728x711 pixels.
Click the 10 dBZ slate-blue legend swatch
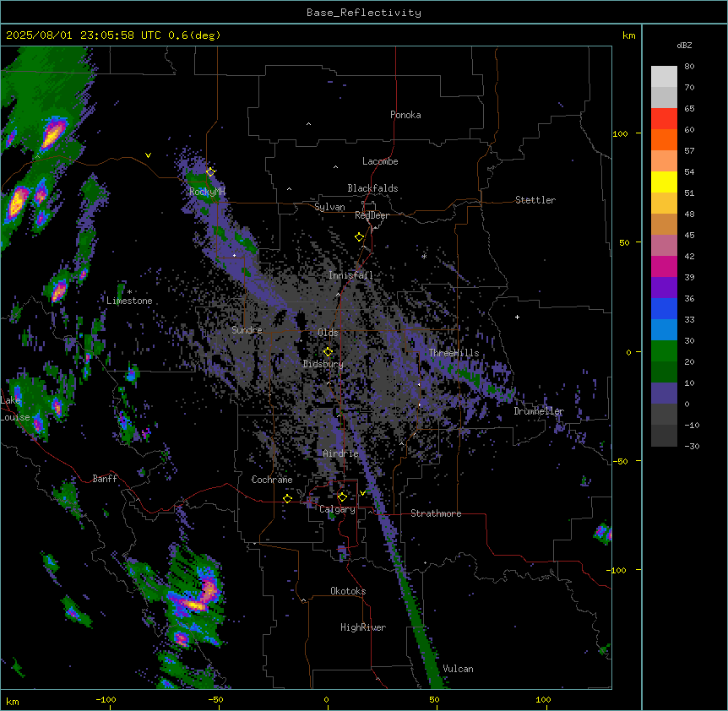664,393
